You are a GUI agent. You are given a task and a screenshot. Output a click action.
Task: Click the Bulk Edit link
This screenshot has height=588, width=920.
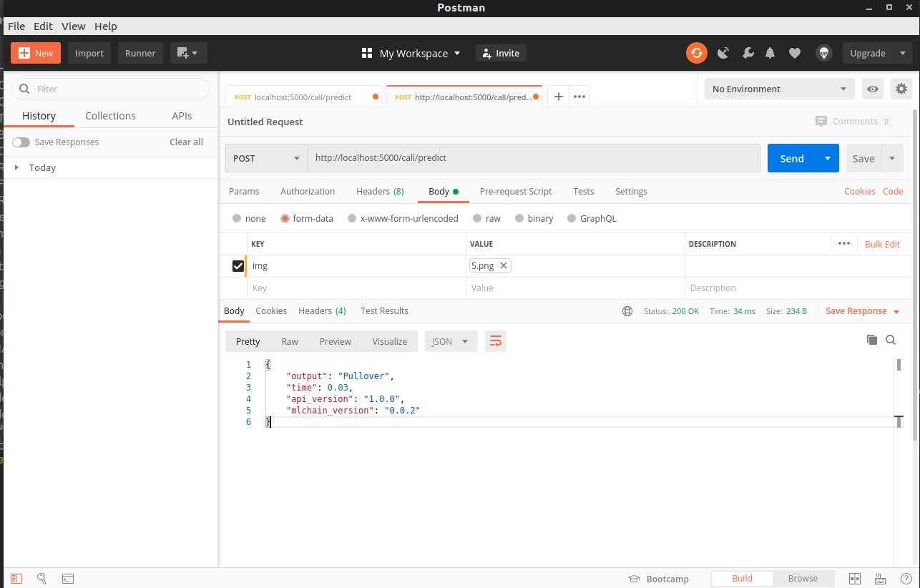(882, 244)
